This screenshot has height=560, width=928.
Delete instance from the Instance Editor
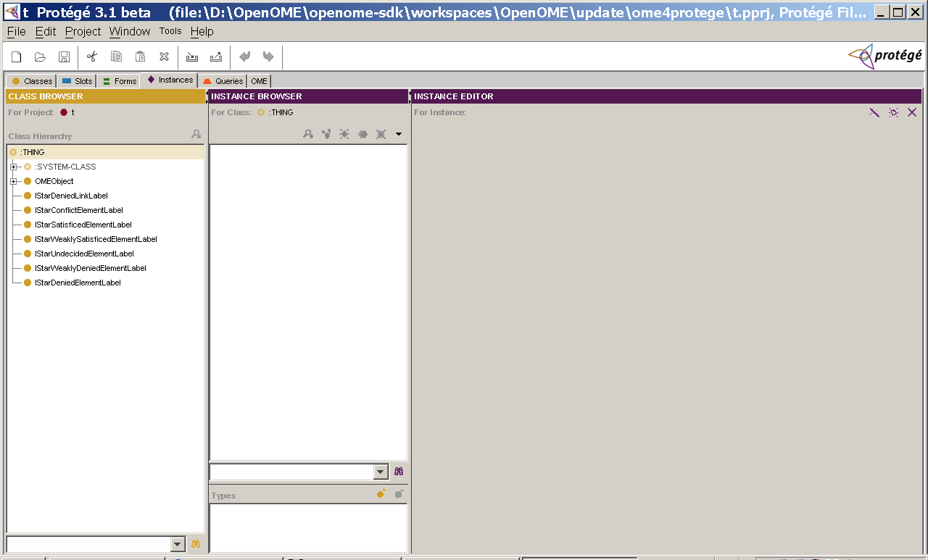[912, 112]
